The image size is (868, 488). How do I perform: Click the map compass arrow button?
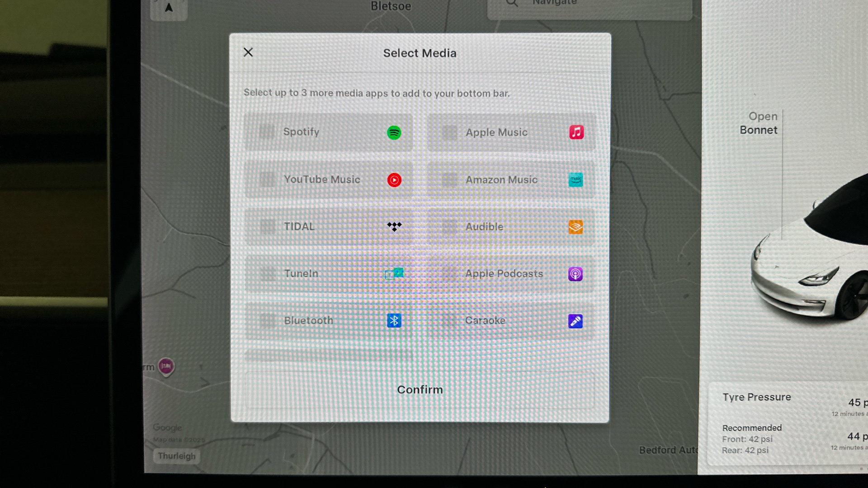click(x=169, y=8)
